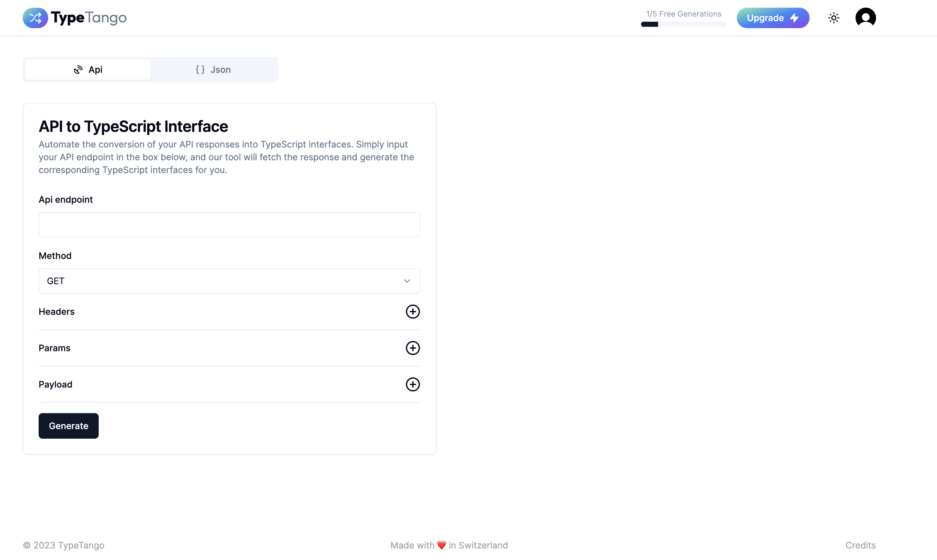Focus the Api endpoint input field

(229, 225)
